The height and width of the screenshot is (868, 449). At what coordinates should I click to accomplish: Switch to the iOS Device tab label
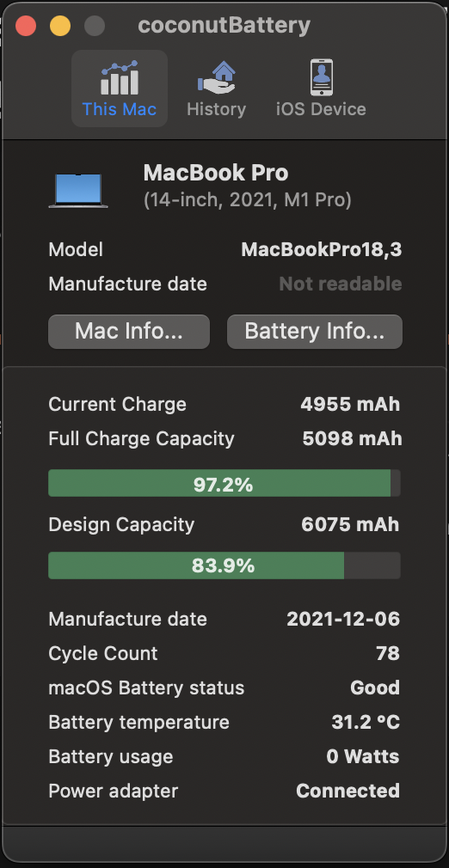(321, 109)
